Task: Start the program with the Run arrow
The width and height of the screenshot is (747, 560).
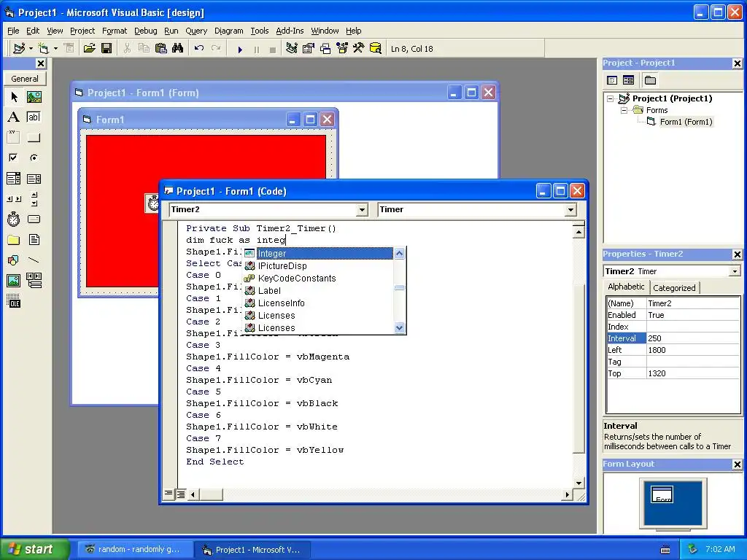Action: [x=240, y=49]
